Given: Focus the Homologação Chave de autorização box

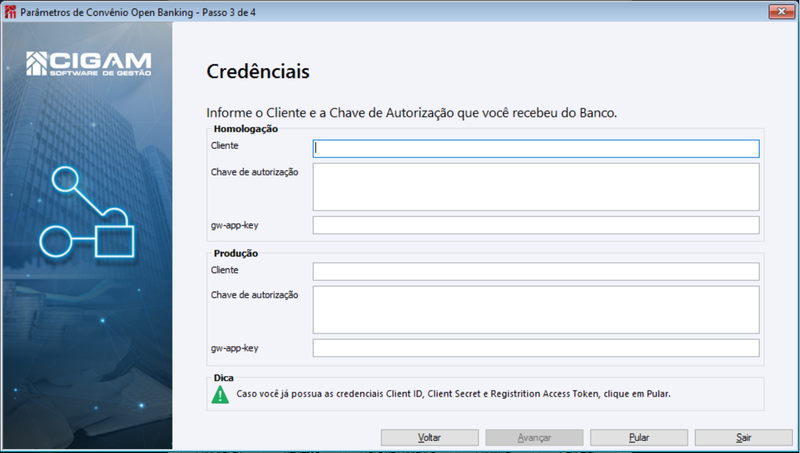Looking at the screenshot, I should [536, 187].
